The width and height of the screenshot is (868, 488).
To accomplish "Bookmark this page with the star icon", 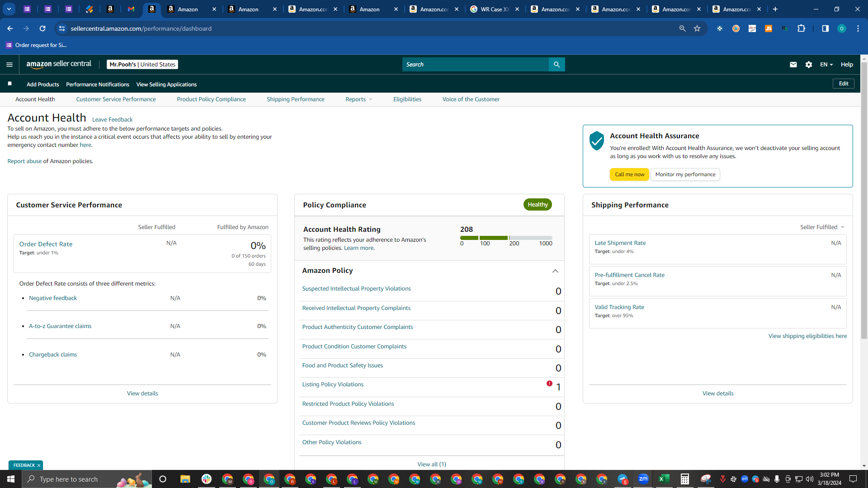I will (697, 28).
